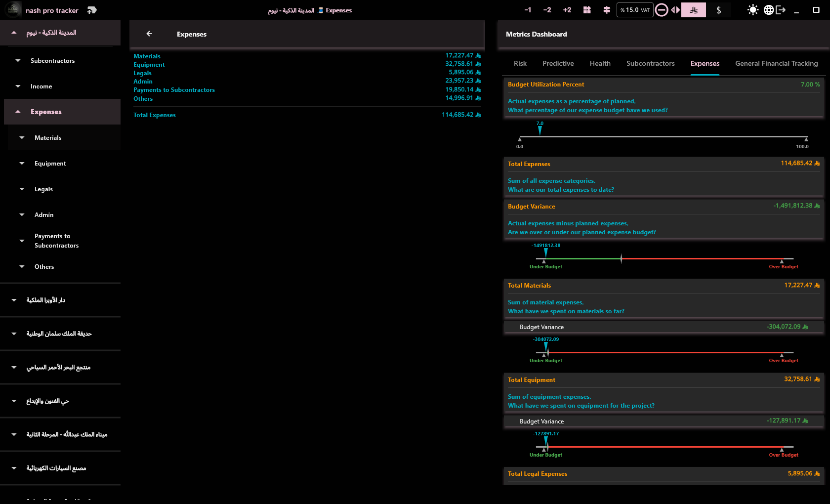This screenshot has width=830, height=504.
Task: Switch to the Health tab
Action: coord(600,63)
